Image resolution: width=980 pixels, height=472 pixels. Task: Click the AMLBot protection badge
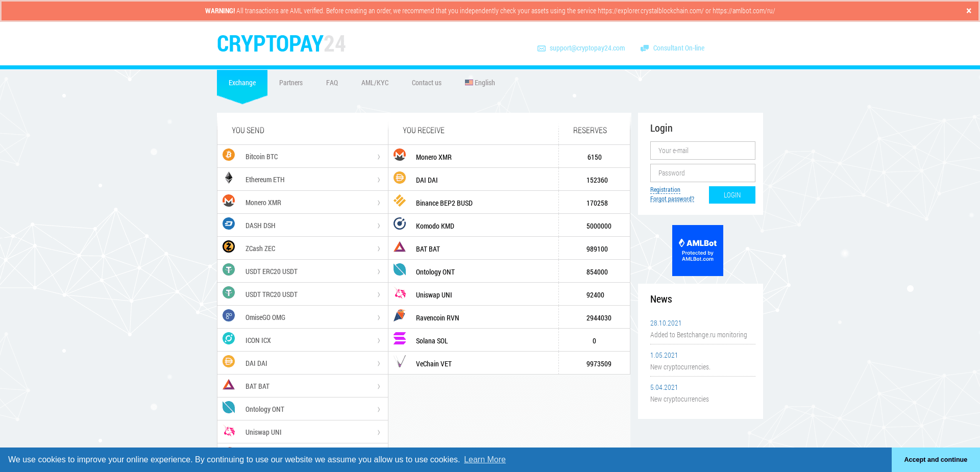pos(697,251)
